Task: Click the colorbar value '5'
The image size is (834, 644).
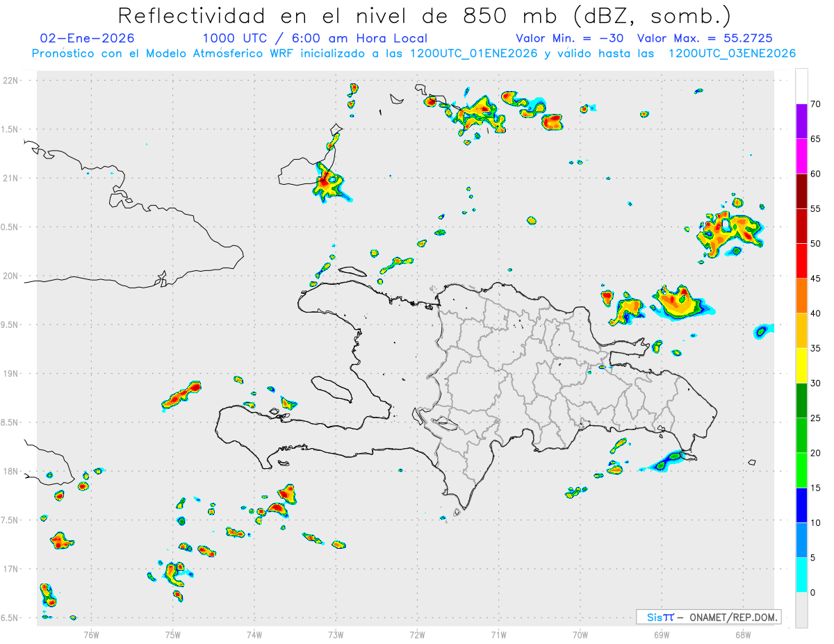Action: click(x=812, y=558)
